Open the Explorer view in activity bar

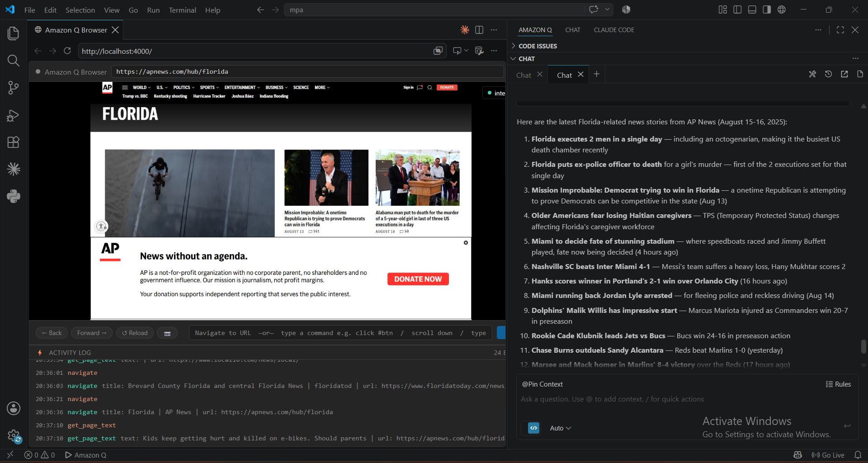point(14,33)
